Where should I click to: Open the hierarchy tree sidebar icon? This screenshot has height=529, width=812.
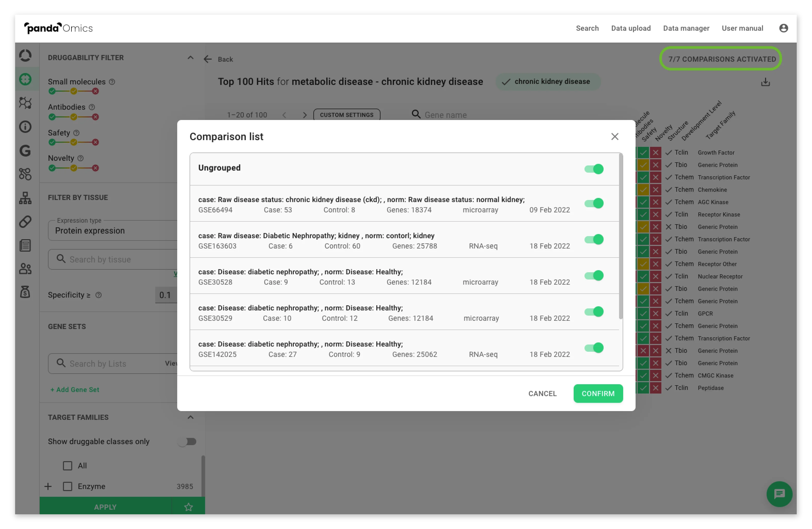(x=25, y=198)
